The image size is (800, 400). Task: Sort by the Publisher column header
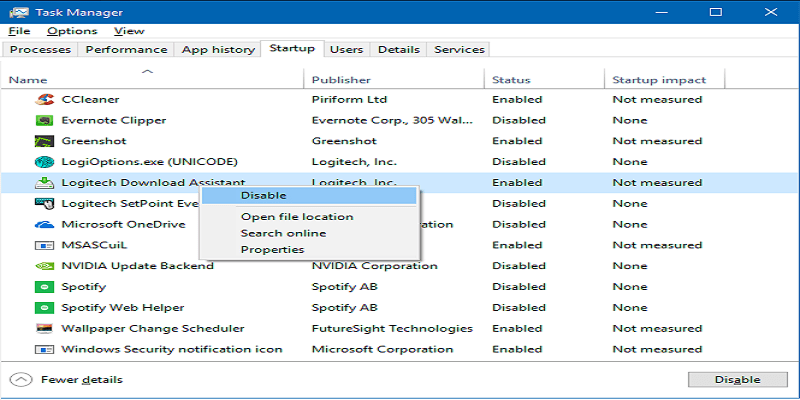tap(394, 80)
